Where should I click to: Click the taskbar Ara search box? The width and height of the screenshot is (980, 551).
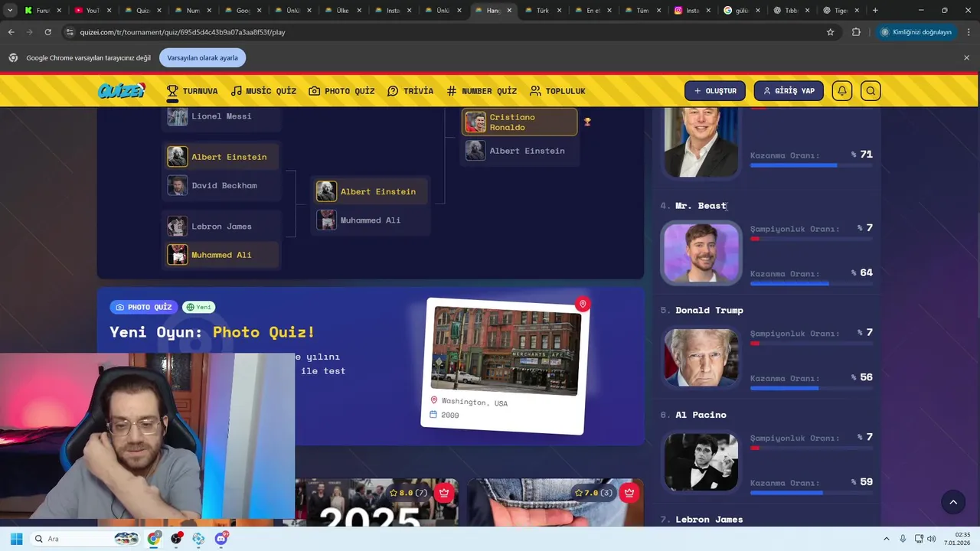(86, 539)
